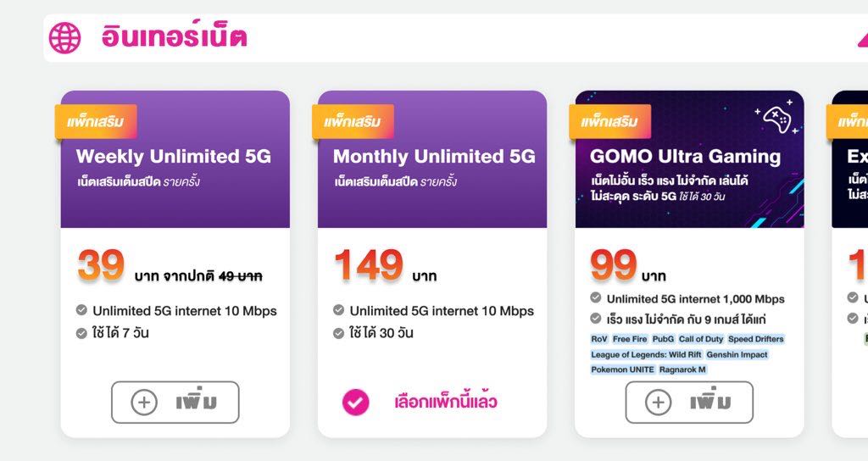
Task: Select the Free Fire game tag
Action: (x=629, y=339)
